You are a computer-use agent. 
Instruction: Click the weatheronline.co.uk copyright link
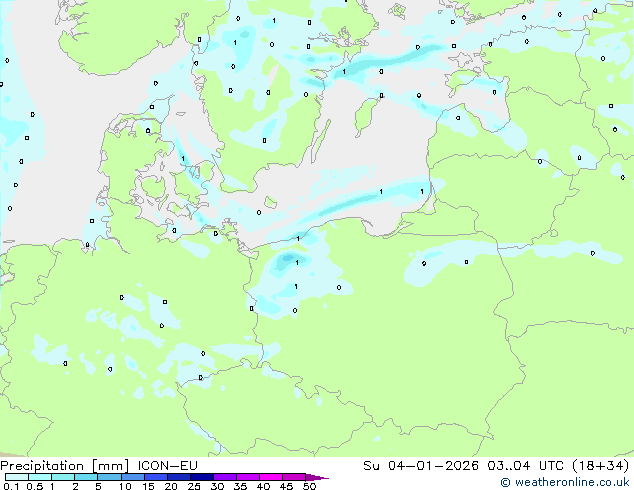[x=565, y=482]
